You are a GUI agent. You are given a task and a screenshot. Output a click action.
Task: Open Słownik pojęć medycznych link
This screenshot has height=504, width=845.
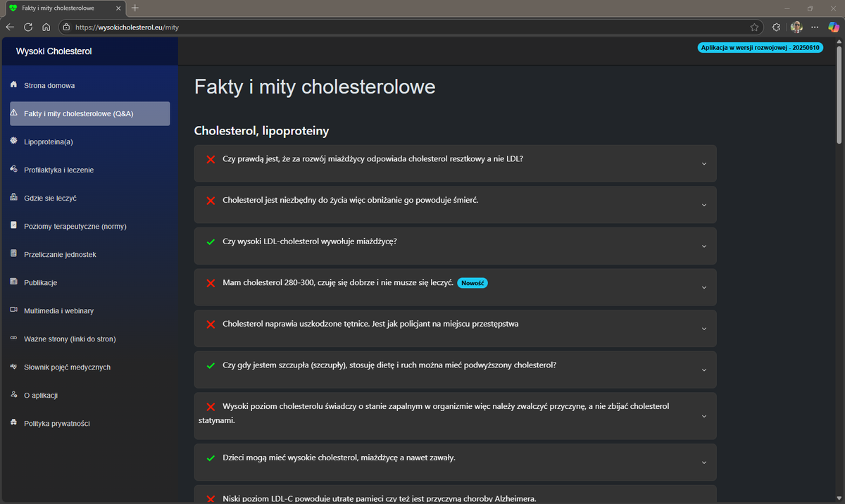tap(89, 367)
